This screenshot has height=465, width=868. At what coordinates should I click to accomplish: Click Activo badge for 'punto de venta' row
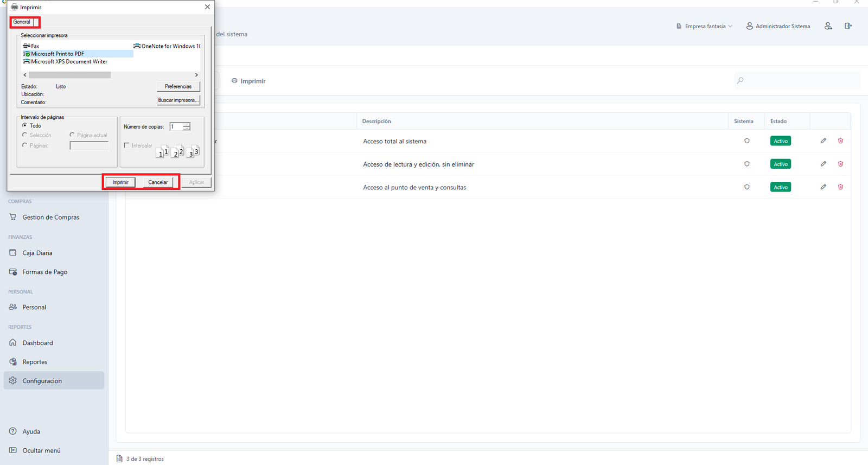click(781, 187)
